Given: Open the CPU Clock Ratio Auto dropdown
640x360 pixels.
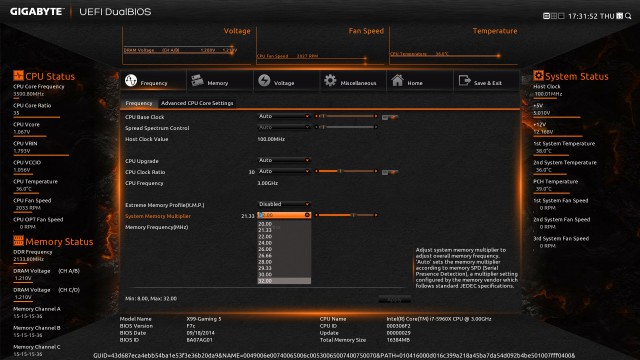Looking at the screenshot, I should pos(284,171).
